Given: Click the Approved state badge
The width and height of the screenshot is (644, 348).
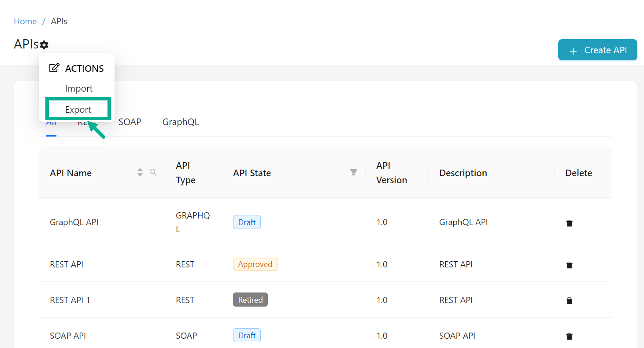Looking at the screenshot, I should (x=255, y=264).
